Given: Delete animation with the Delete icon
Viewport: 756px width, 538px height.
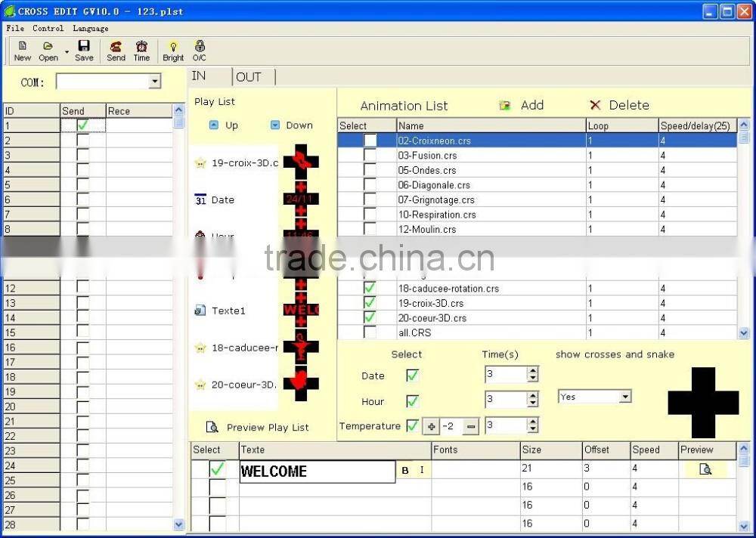Looking at the screenshot, I should click(x=594, y=105).
